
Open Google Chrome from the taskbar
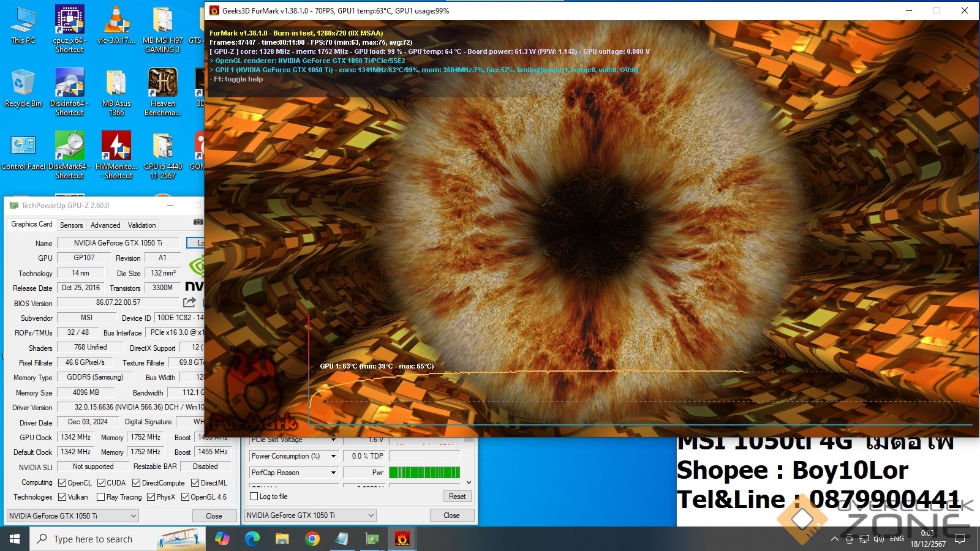pyautogui.click(x=312, y=539)
